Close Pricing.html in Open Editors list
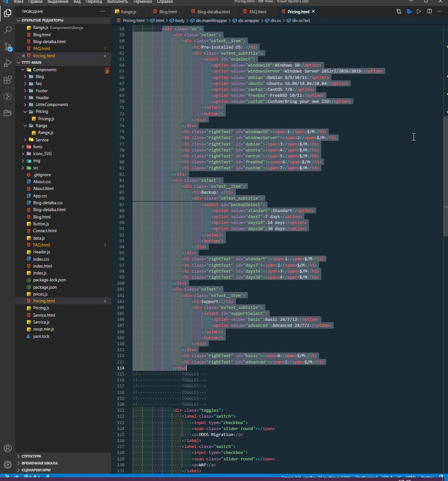The width and height of the screenshot is (448, 481). (23, 56)
